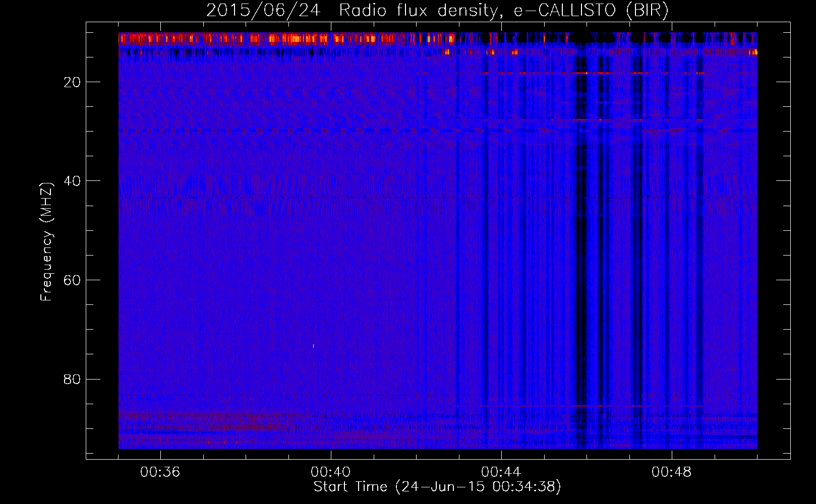Click the 80 MHz frequency tick label

(73, 379)
